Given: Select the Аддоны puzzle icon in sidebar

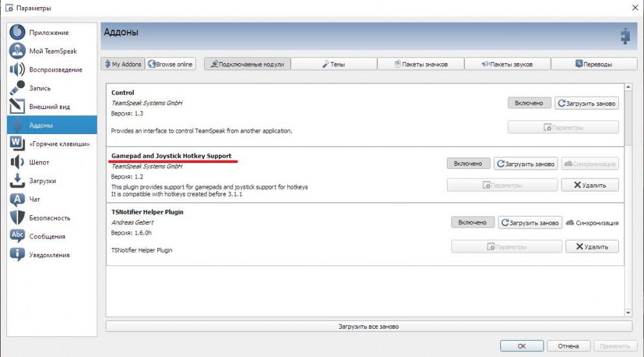Looking at the screenshot, I should (17, 125).
